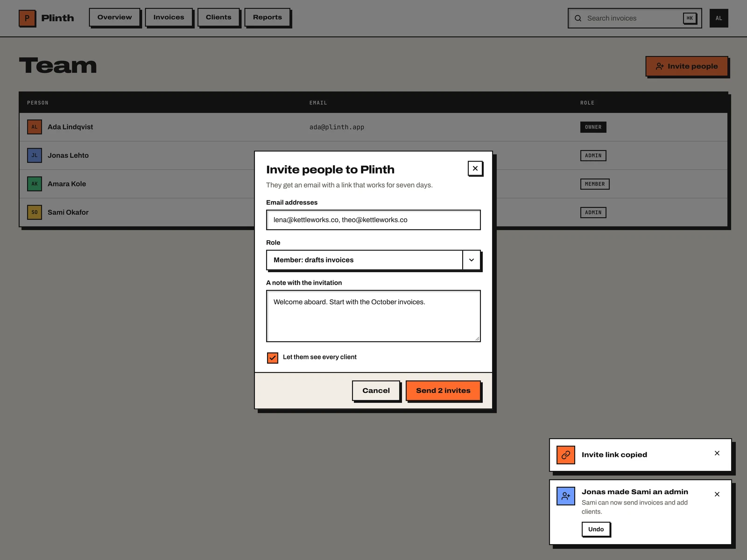Click the ROLE column header
This screenshot has height=560, width=747.
(x=587, y=103)
